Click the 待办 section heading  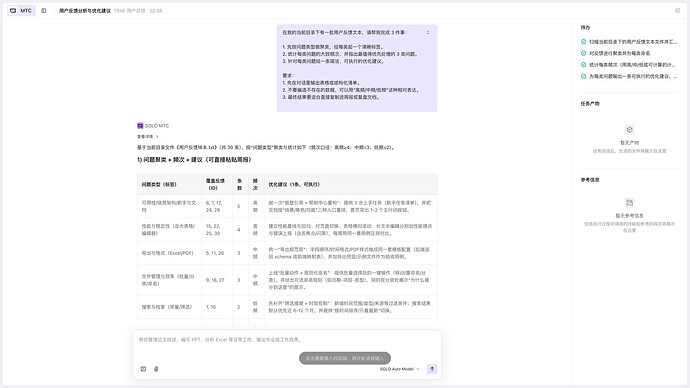coord(585,27)
